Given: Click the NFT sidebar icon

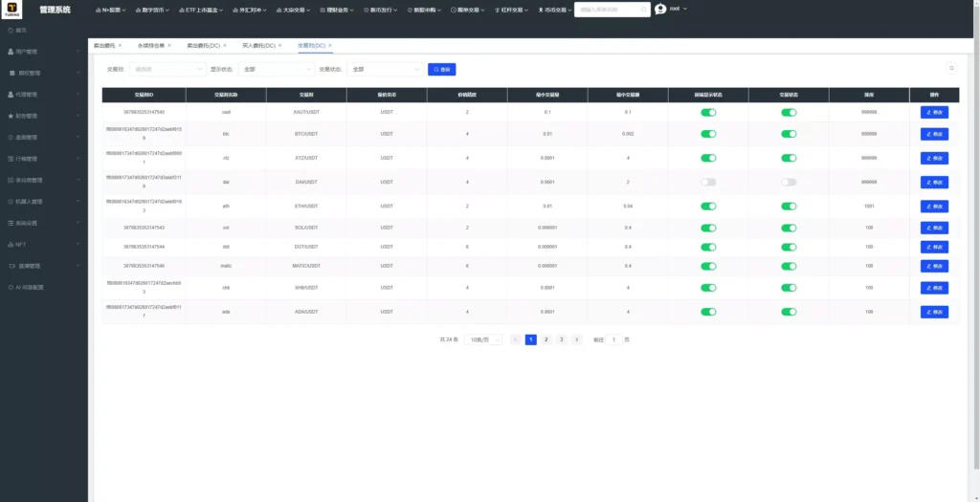Looking at the screenshot, I should [11, 244].
